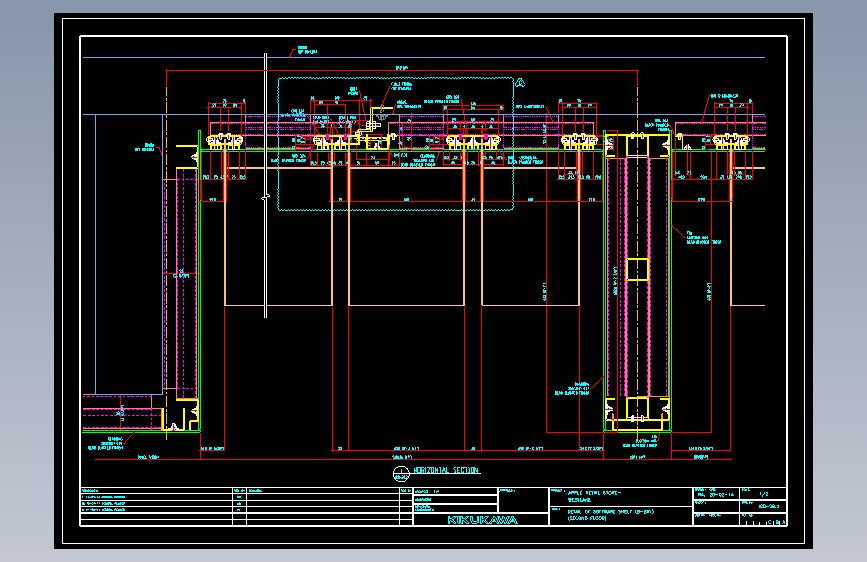Click the yellow square at mid-height of the right column
Viewport: 867px width, 562px height.
coord(637,269)
